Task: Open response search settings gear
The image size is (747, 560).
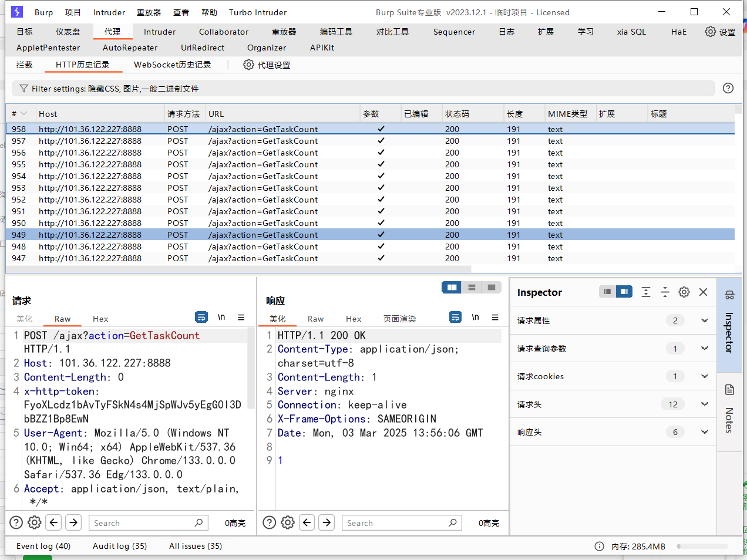Action: click(288, 522)
